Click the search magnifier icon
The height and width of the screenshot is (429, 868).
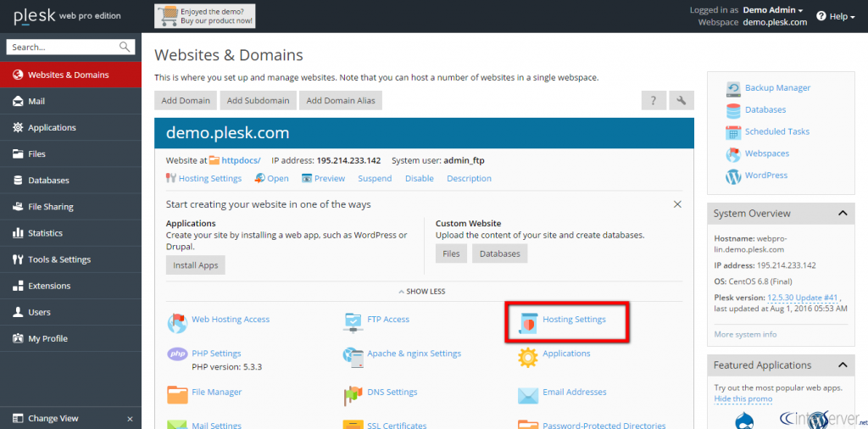click(125, 47)
